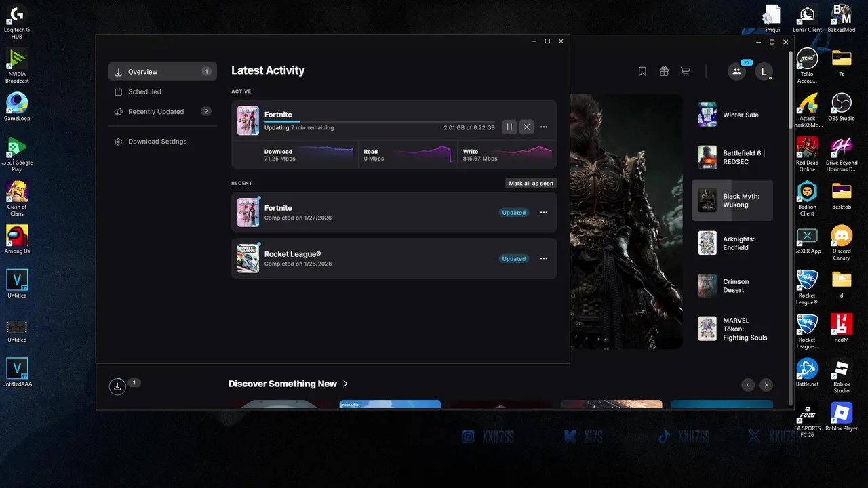This screenshot has height=488, width=868.
Task: Click Mark all as seen button
Action: (531, 183)
